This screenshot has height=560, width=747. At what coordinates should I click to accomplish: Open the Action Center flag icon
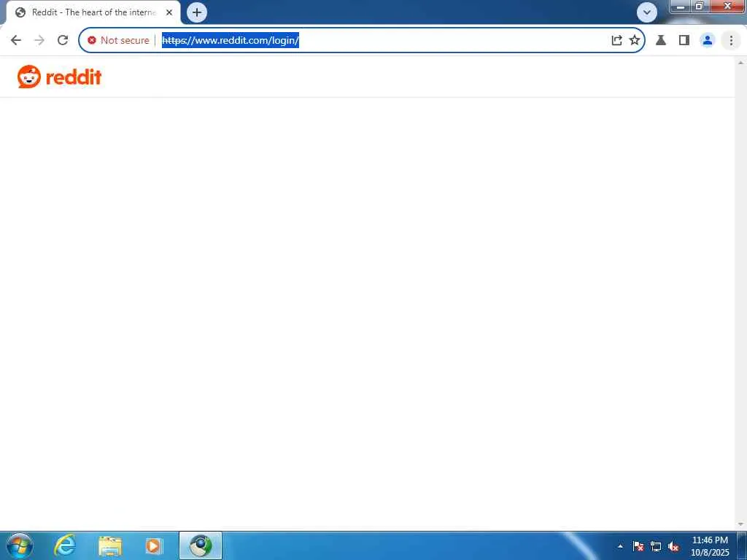coord(638,546)
